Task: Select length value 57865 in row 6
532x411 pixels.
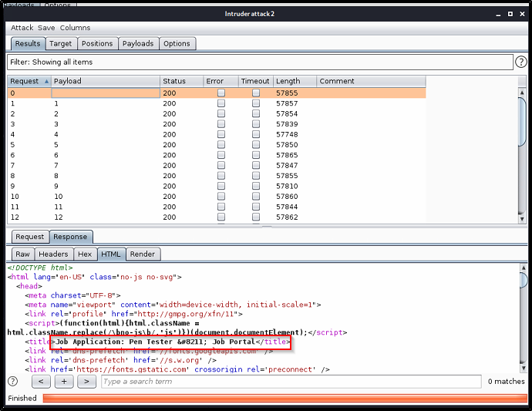Action: tap(287, 155)
